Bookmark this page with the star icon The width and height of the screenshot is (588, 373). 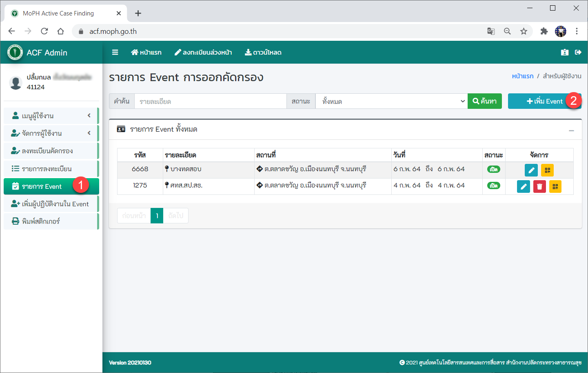click(524, 31)
